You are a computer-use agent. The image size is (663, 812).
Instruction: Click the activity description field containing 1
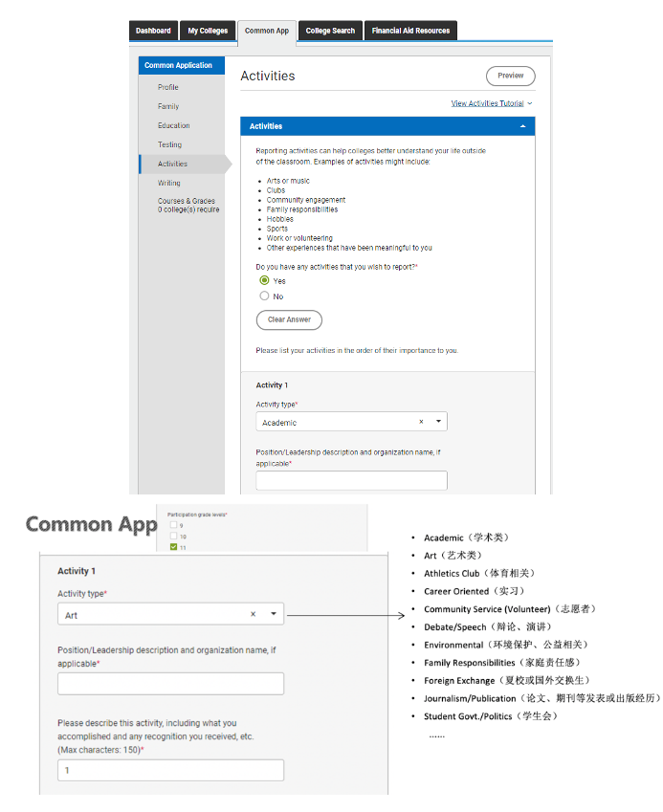[170, 770]
